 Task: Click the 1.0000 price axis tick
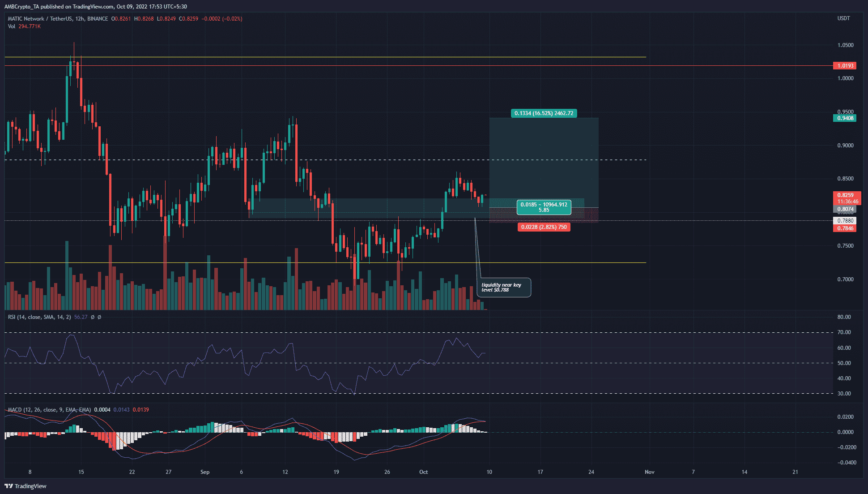tap(845, 78)
